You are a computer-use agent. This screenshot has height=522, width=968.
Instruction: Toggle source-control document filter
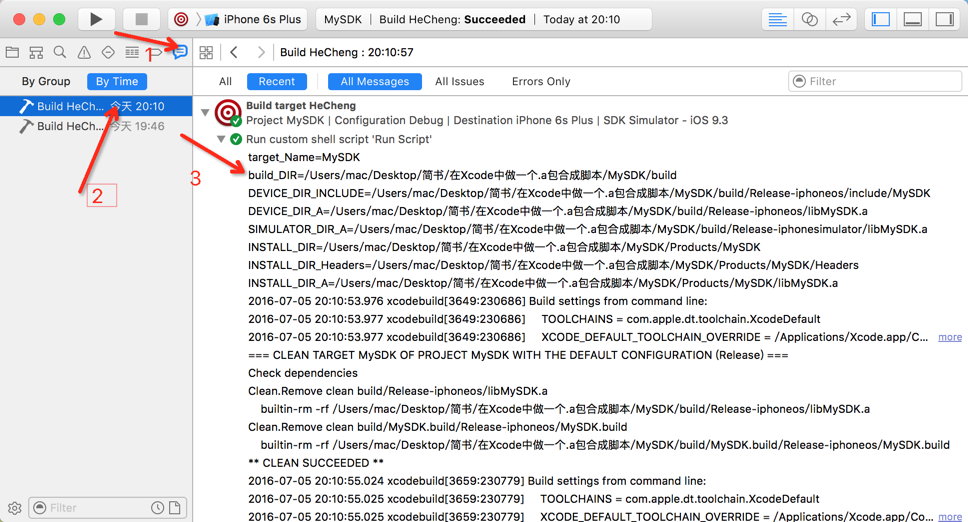click(175, 508)
